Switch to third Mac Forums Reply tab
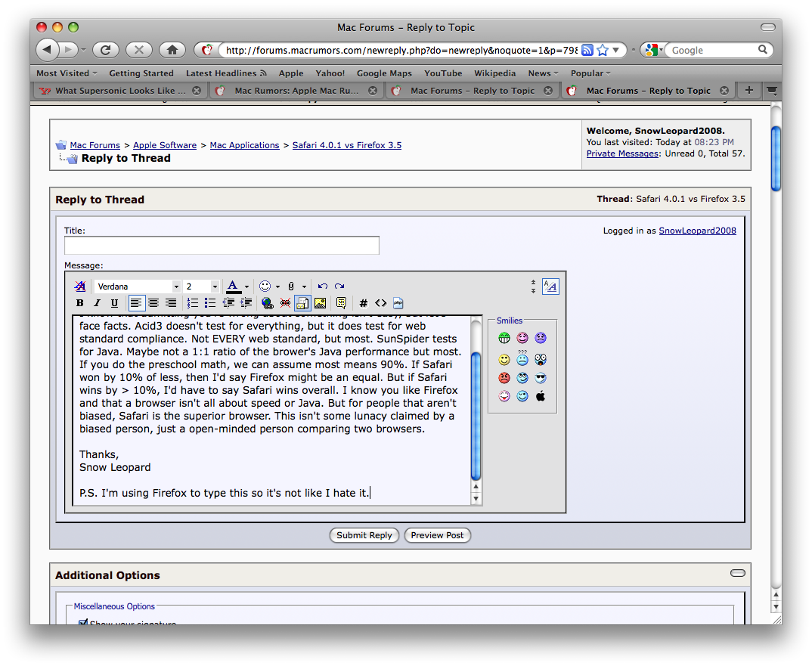 [x=473, y=91]
